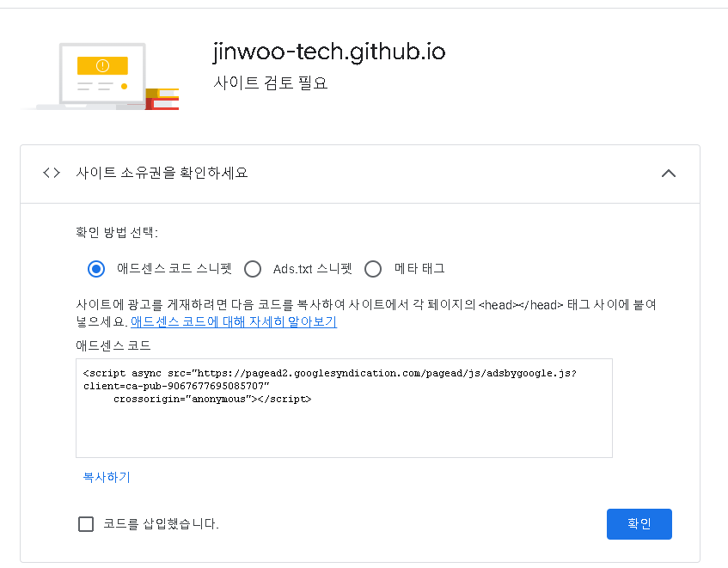The height and width of the screenshot is (568, 728).
Task: Collapse the site ownership section with chevron
Action: coord(669,174)
